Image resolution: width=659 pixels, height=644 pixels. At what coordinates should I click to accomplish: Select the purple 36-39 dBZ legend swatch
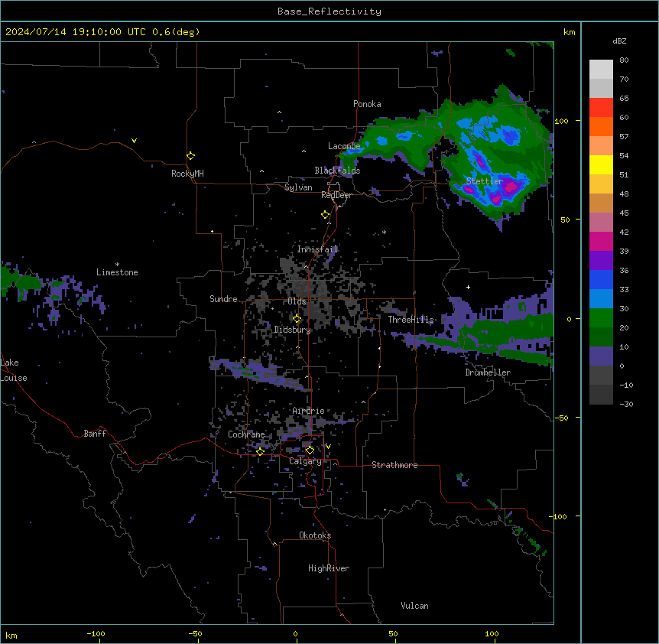point(601,261)
